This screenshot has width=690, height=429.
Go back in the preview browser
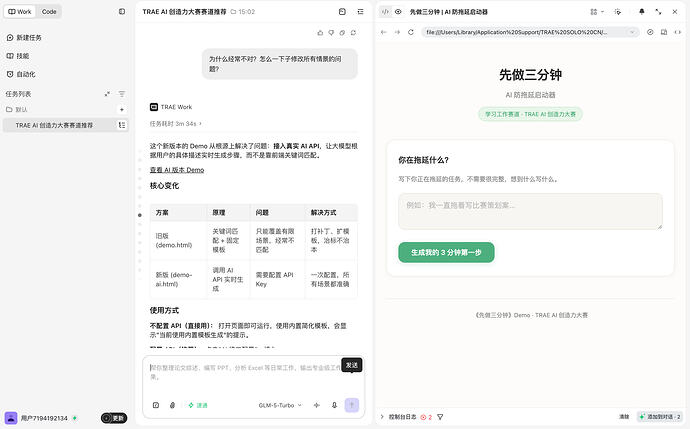point(384,32)
